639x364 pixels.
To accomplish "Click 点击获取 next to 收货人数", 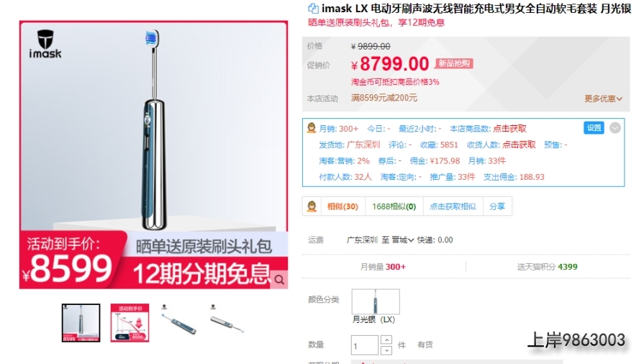I will click(519, 145).
